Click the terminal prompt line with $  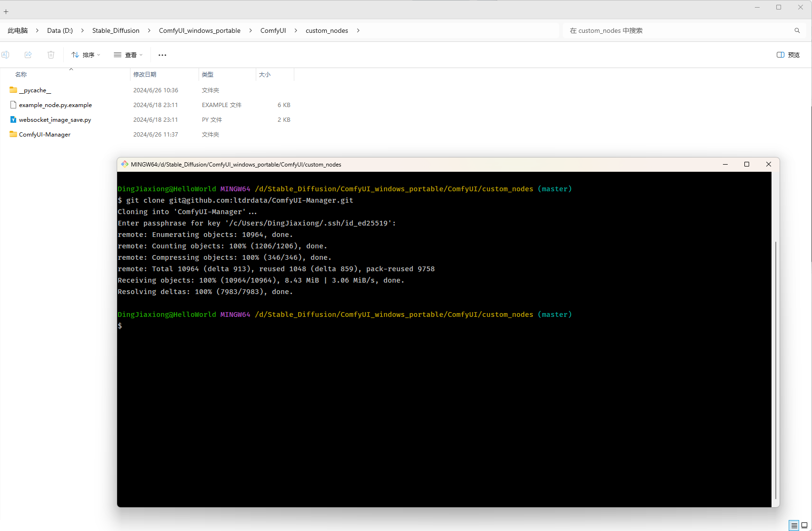click(x=120, y=326)
